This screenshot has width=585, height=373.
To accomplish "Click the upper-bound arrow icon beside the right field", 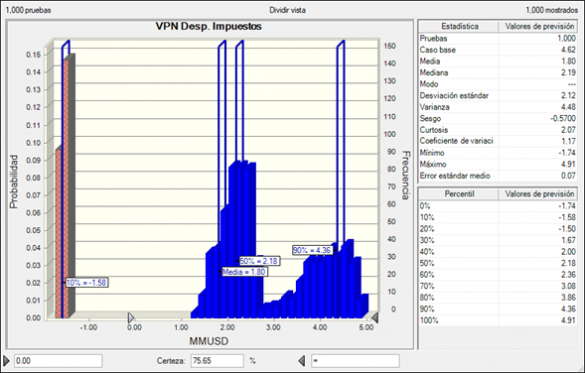I will click(302, 361).
